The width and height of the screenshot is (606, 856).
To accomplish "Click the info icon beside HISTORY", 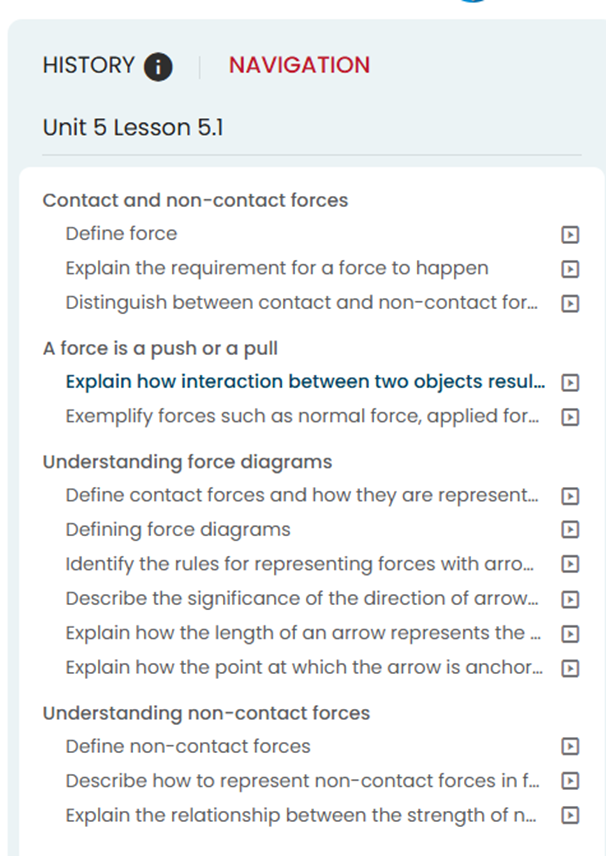I will coord(158,67).
